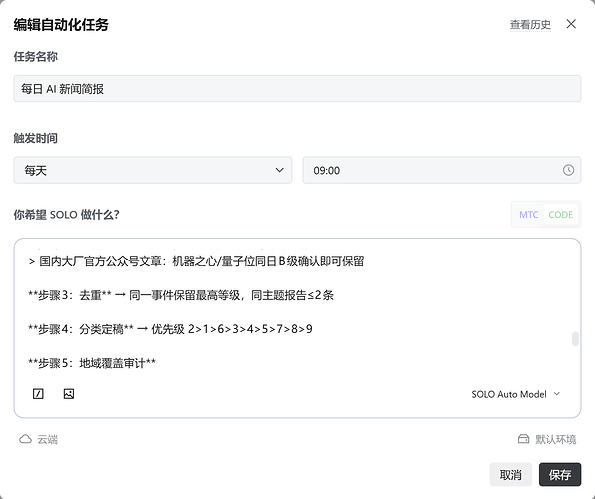
Task: Click the line starting with 步骤3：去重
Action: (x=181, y=295)
